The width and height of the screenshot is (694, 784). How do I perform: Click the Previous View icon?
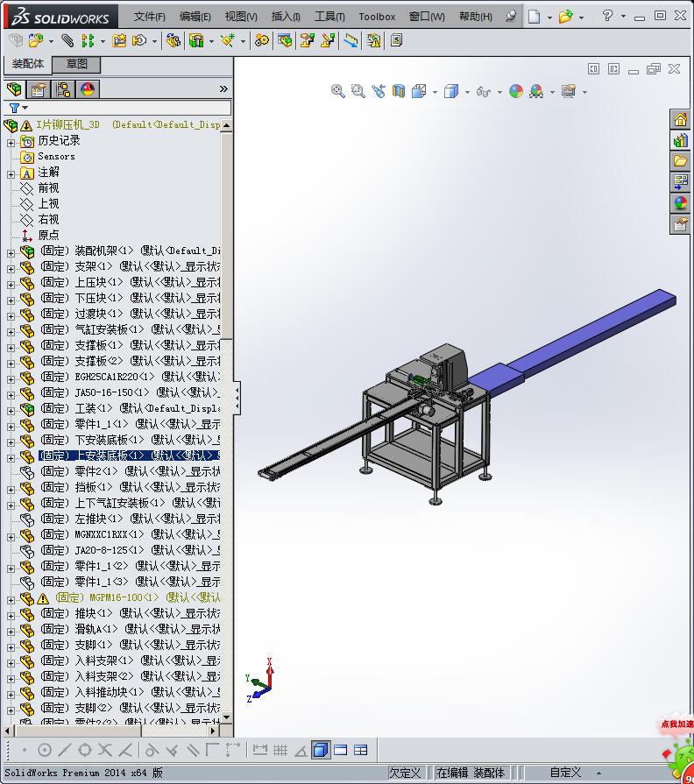(379, 91)
